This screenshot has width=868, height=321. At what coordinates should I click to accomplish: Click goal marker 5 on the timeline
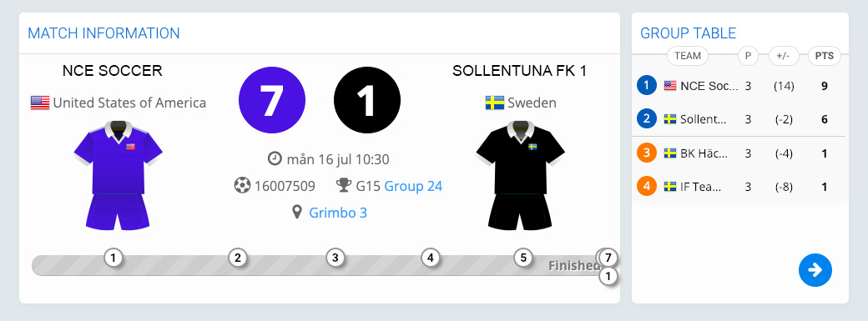point(523,258)
